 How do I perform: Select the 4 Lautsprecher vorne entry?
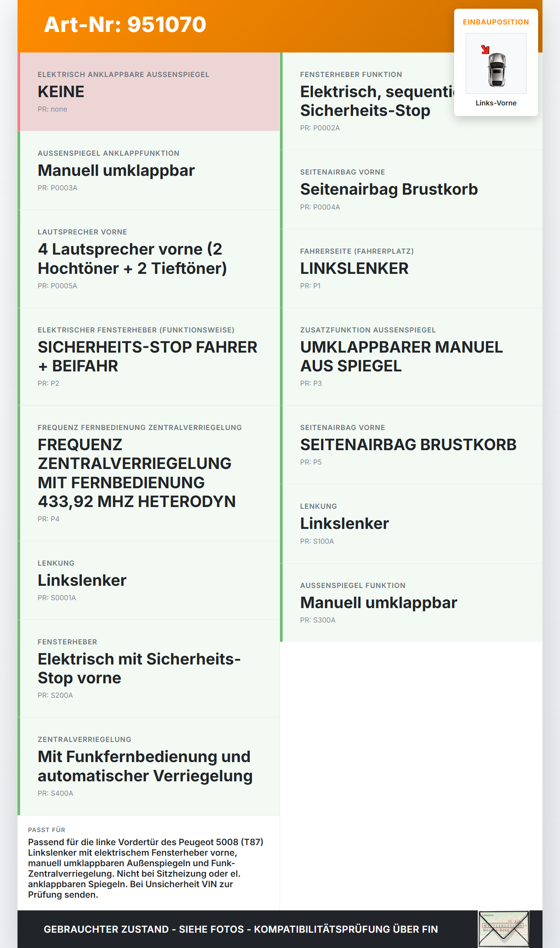click(x=149, y=259)
